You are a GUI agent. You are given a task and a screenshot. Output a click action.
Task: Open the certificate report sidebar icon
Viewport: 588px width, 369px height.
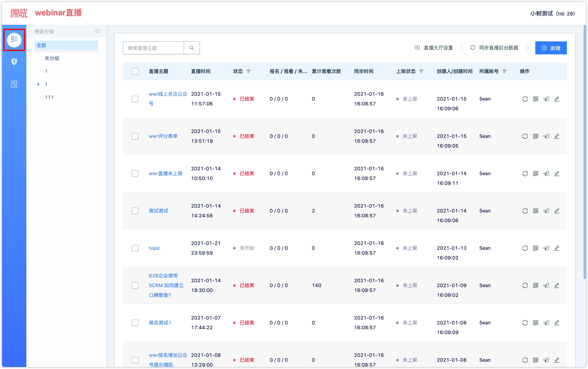(14, 84)
